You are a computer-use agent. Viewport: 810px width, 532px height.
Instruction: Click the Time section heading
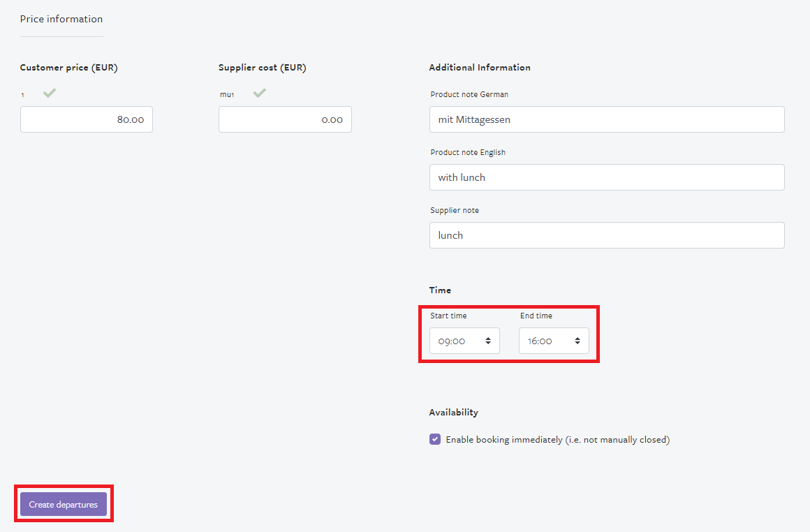coord(440,290)
